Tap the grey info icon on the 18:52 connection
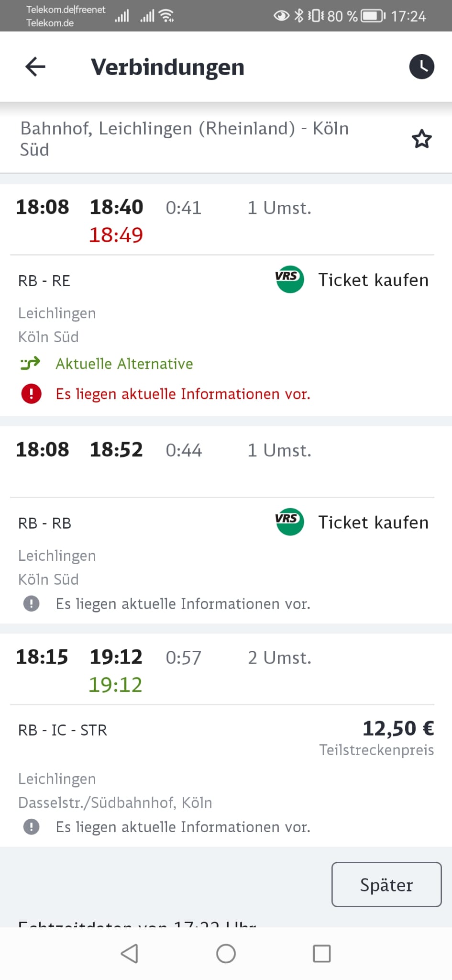The width and height of the screenshot is (452, 980). (x=32, y=603)
